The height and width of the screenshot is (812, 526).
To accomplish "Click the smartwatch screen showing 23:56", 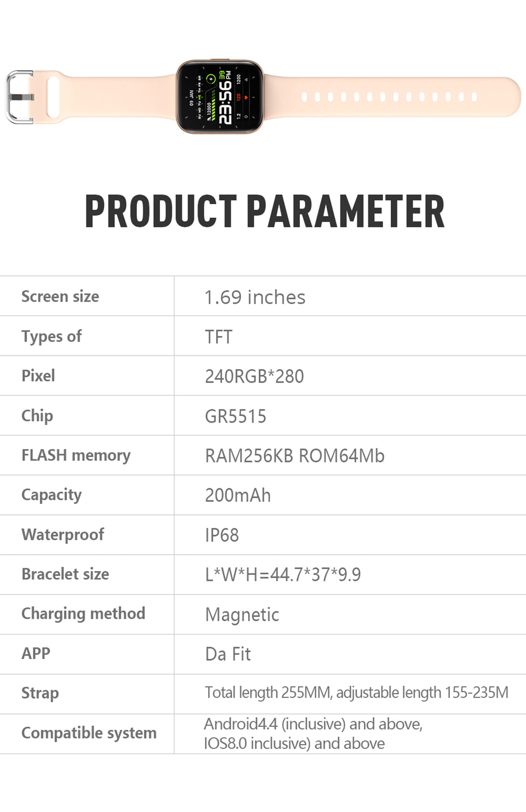I will tap(219, 97).
